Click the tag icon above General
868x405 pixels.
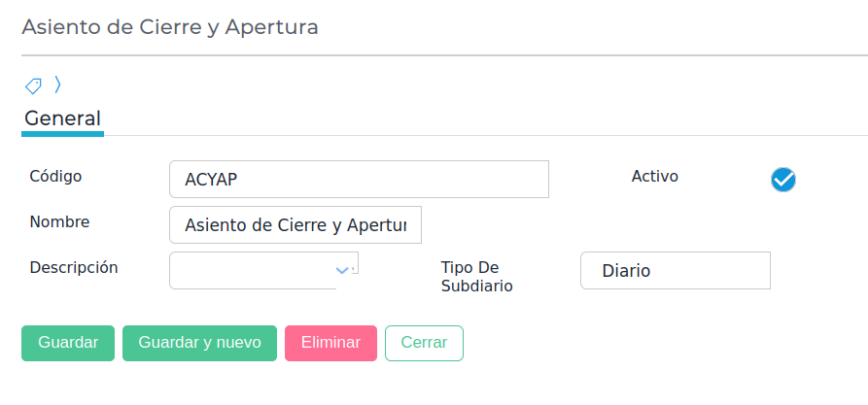[33, 86]
